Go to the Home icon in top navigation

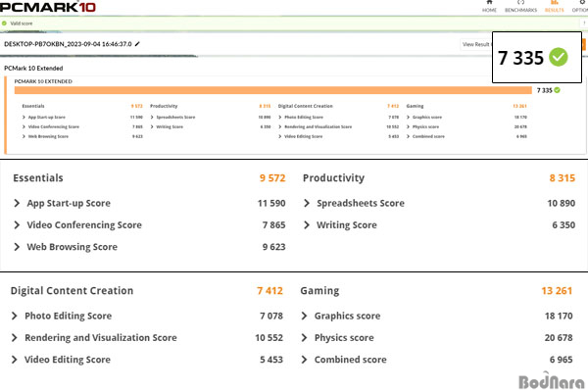point(489,2)
